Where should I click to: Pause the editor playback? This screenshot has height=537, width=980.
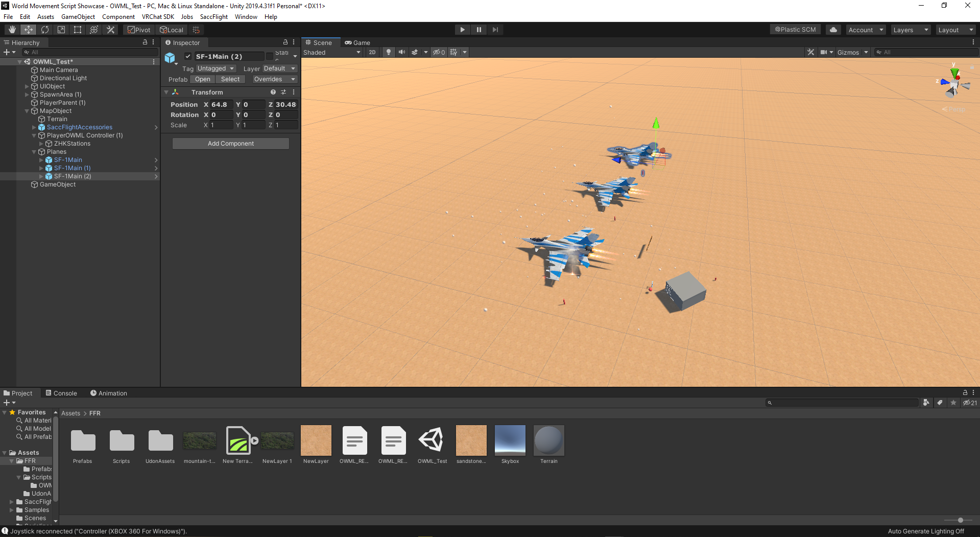point(479,30)
